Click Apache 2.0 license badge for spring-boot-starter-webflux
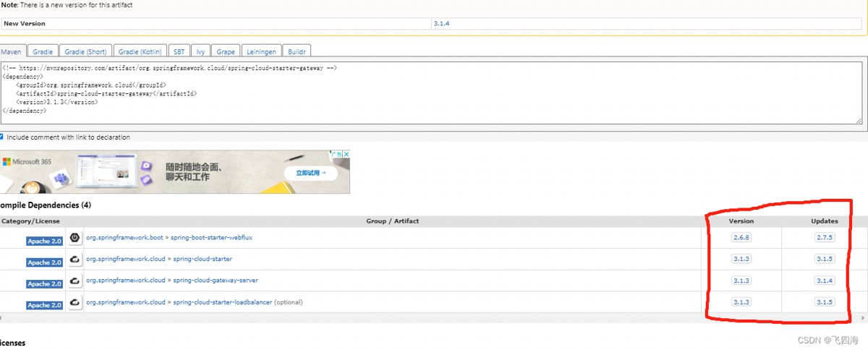The height and width of the screenshot is (350, 868). click(x=44, y=241)
